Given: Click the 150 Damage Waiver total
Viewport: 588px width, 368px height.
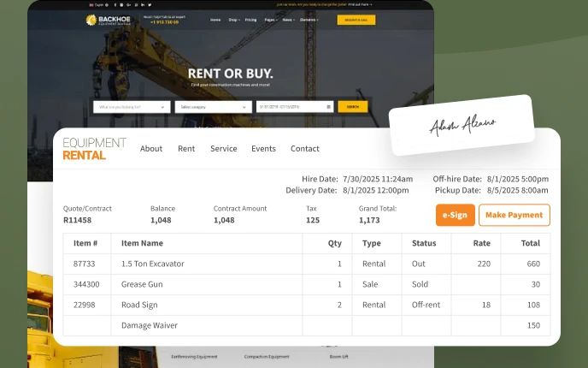Looking at the screenshot, I should click(533, 325).
